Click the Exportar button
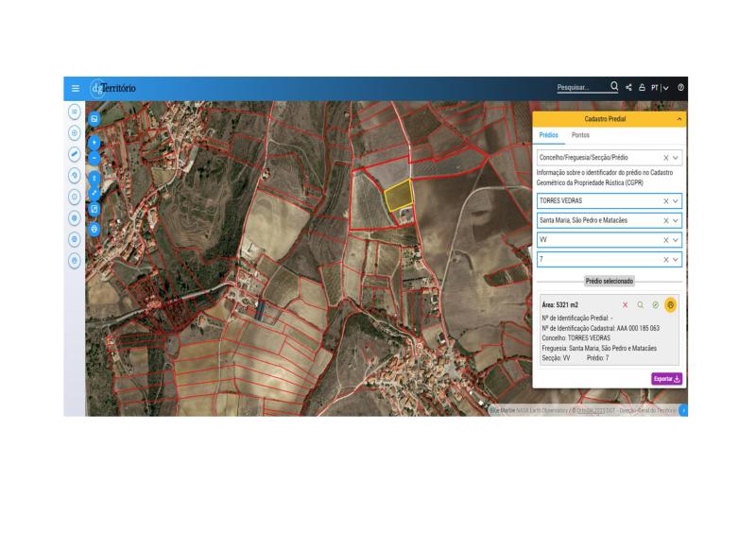The width and height of the screenshot is (756, 534). [666, 378]
